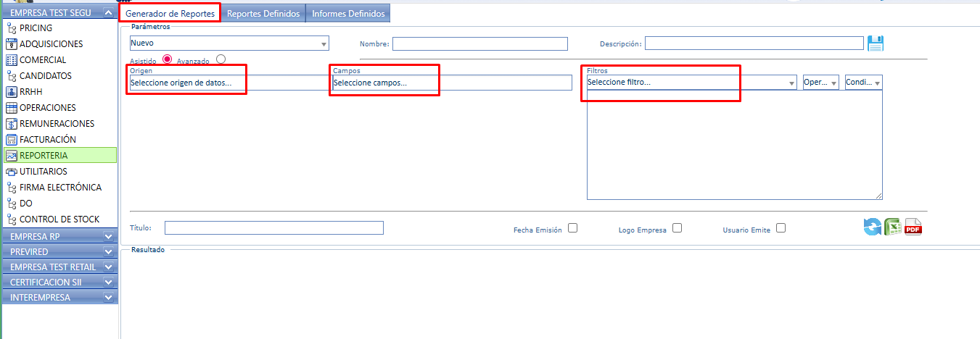Select CONTROL DE STOCK in sidebar
This screenshot has width=980, height=339.
click(x=59, y=219)
